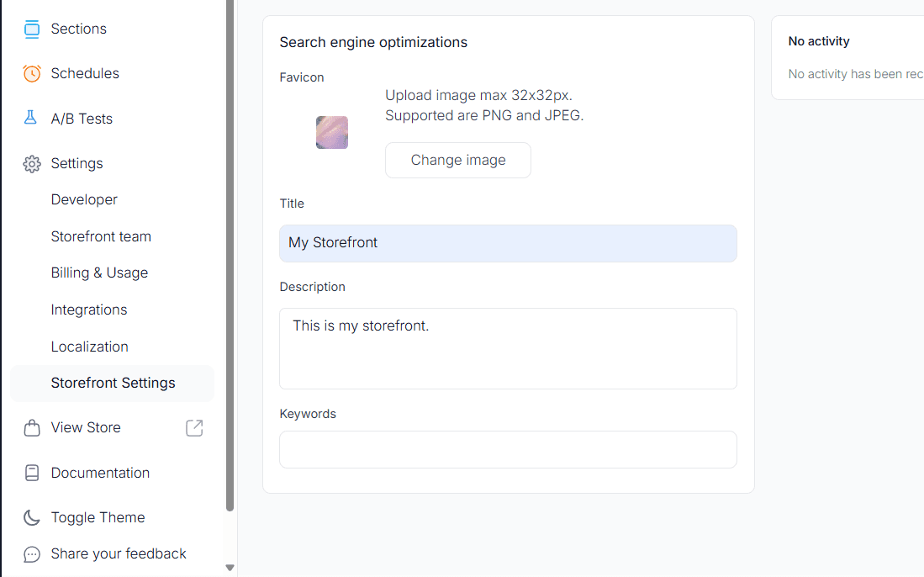Toggle between light and dark theme
Image resolution: width=924 pixels, height=577 pixels.
tap(98, 517)
